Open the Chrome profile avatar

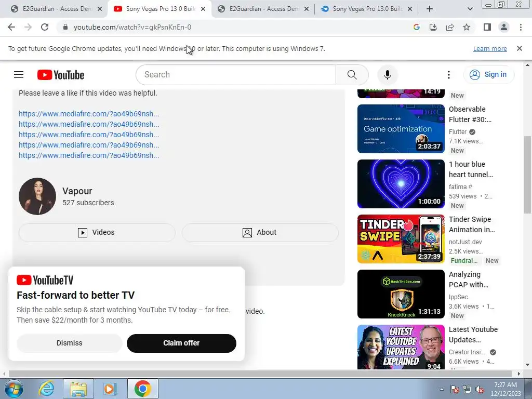504,27
